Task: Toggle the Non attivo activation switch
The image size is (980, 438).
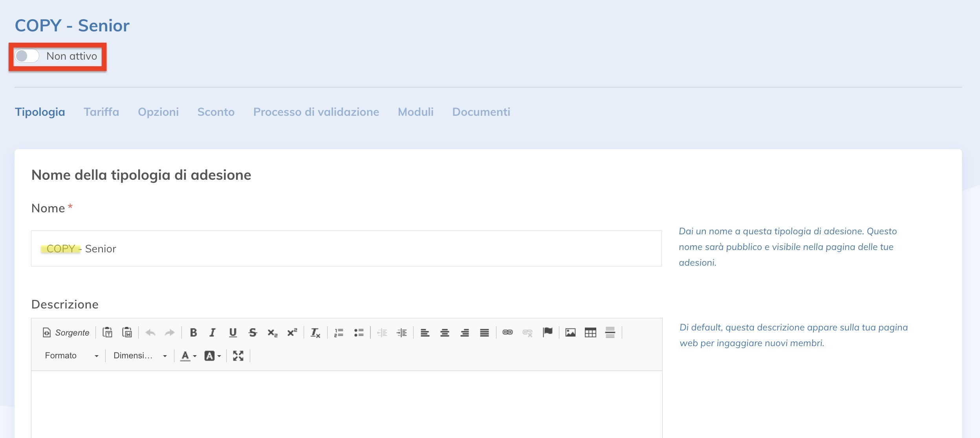Action: point(26,56)
